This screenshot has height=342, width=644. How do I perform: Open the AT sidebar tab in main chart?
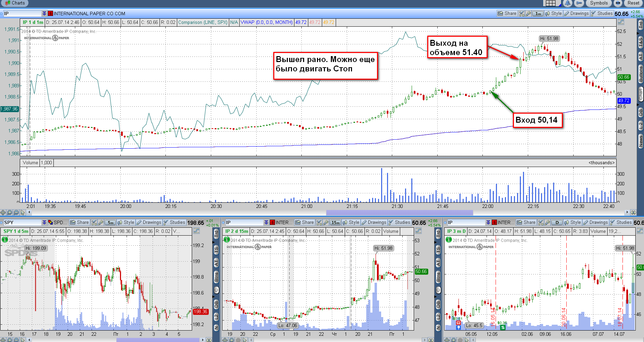(641, 56)
